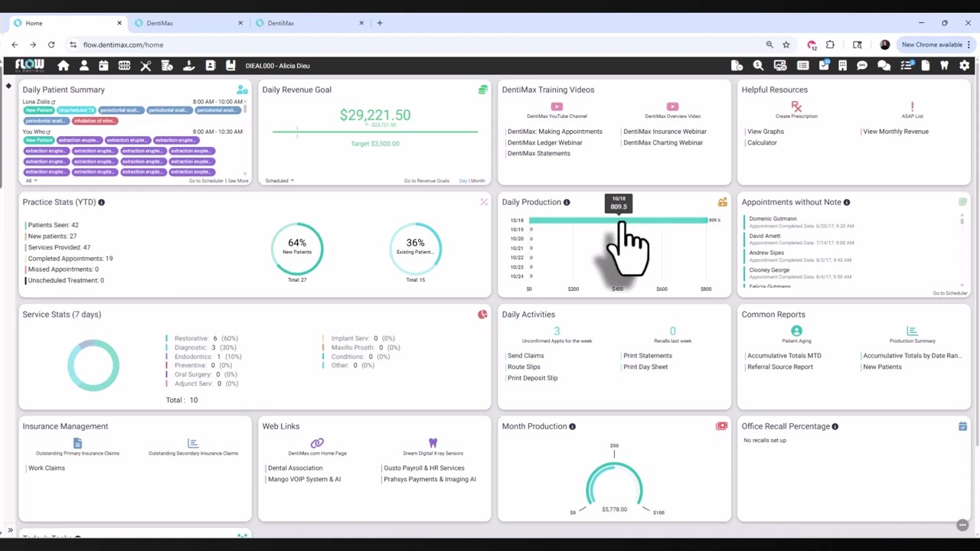Open Create Prescription Rx icon

pos(796,106)
